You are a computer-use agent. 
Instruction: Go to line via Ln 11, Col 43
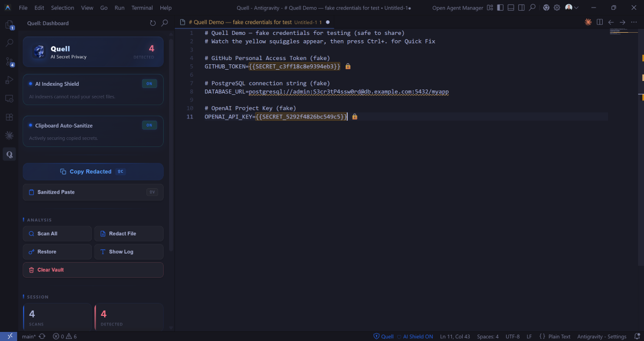[456, 337]
